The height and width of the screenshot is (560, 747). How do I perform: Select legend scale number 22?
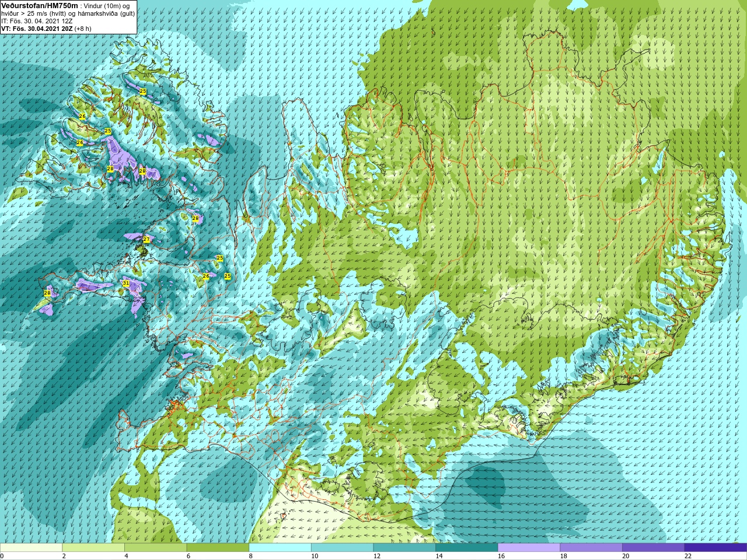coord(687,556)
